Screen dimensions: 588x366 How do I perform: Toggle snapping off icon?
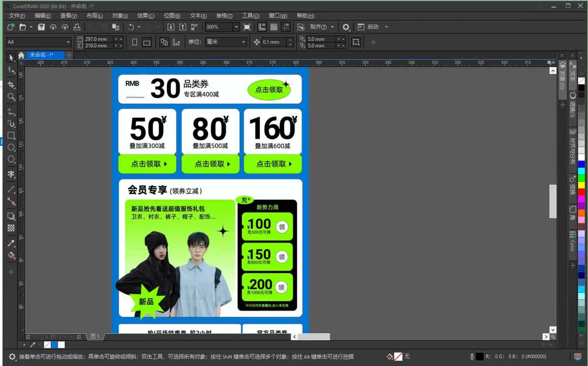(x=301, y=27)
